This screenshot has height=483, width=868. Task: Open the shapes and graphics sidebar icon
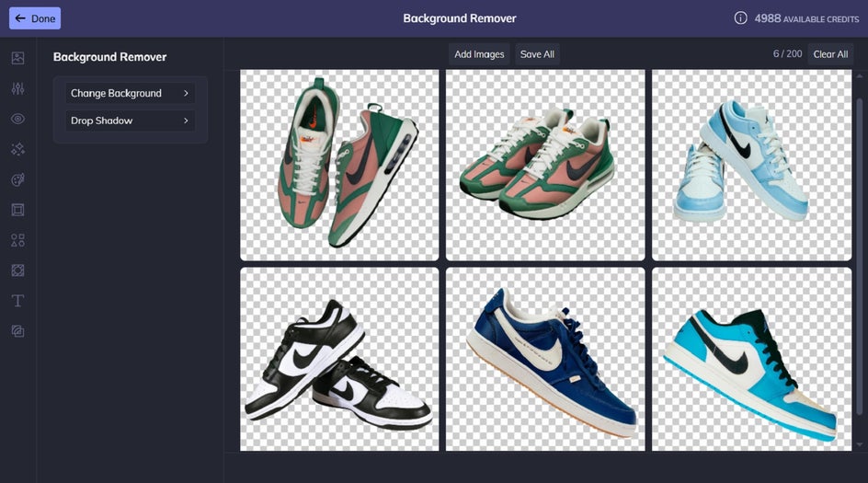pyautogui.click(x=17, y=240)
